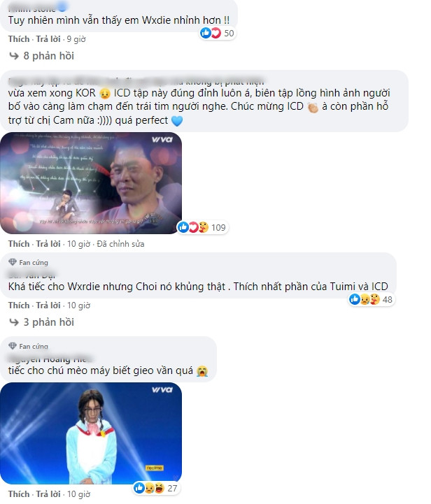Screen dimensions: 431x504
Task: Like the last comment posted 10 giờ ago
Action: [x=19, y=494]
